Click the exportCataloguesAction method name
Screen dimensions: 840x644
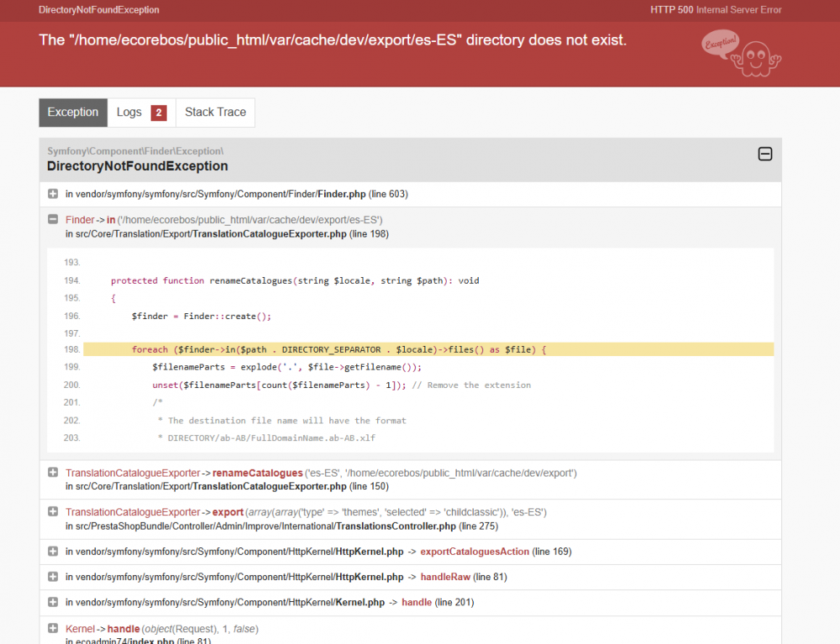click(475, 552)
